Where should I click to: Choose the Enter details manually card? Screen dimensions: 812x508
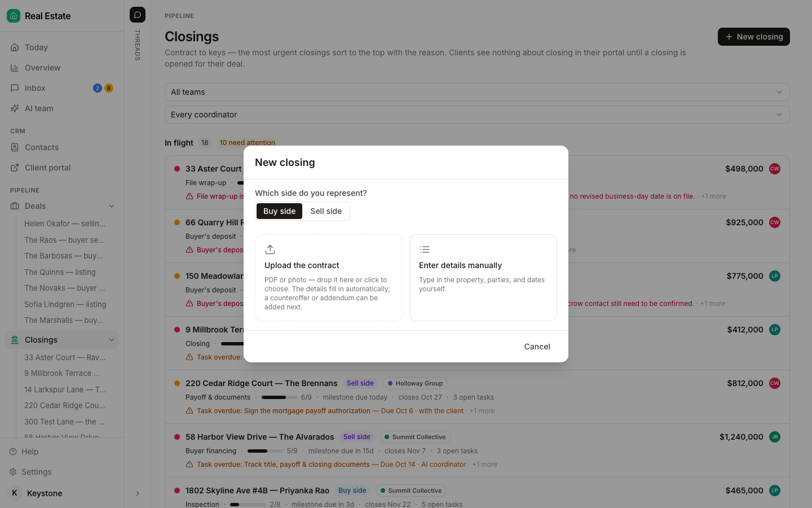point(483,278)
